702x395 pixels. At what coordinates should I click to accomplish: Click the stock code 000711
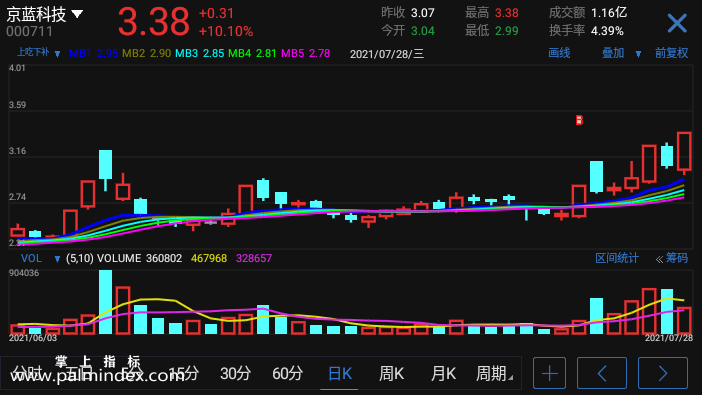[x=30, y=31]
